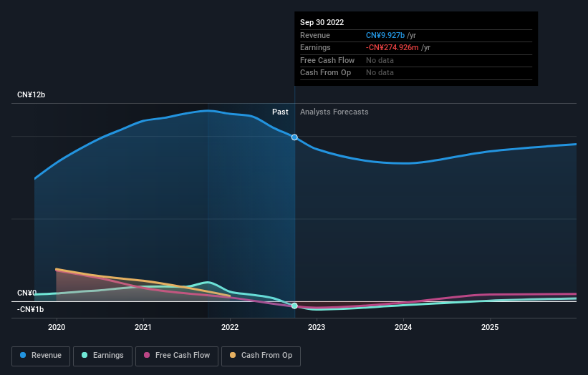
Task: Click the 2021 x-axis label
Action: tap(143, 328)
